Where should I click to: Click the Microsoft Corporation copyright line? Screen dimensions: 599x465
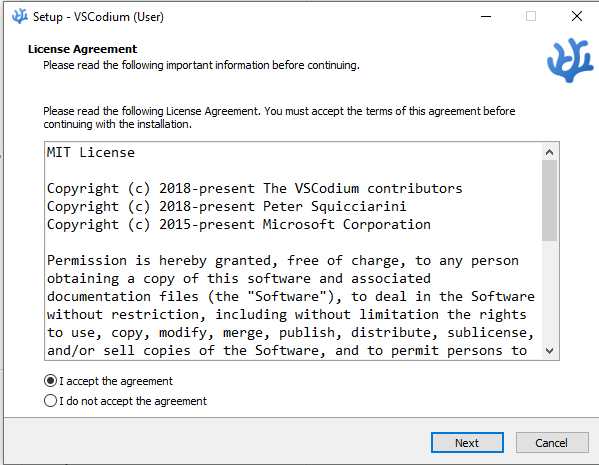click(239, 224)
